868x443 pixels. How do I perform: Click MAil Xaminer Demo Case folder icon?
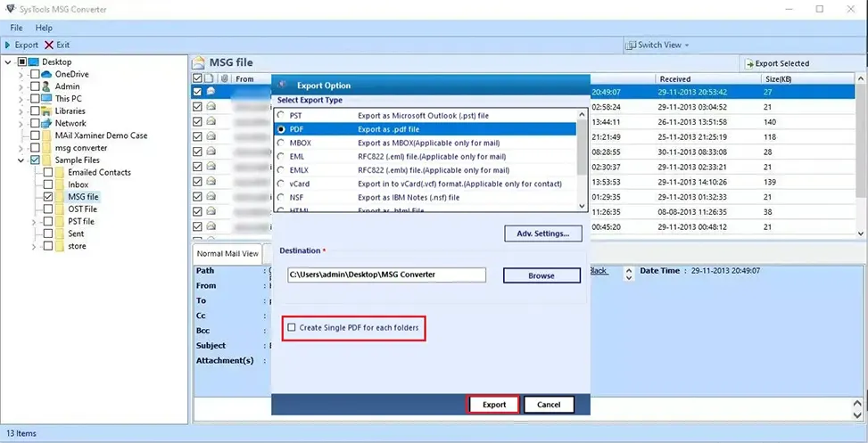point(47,135)
